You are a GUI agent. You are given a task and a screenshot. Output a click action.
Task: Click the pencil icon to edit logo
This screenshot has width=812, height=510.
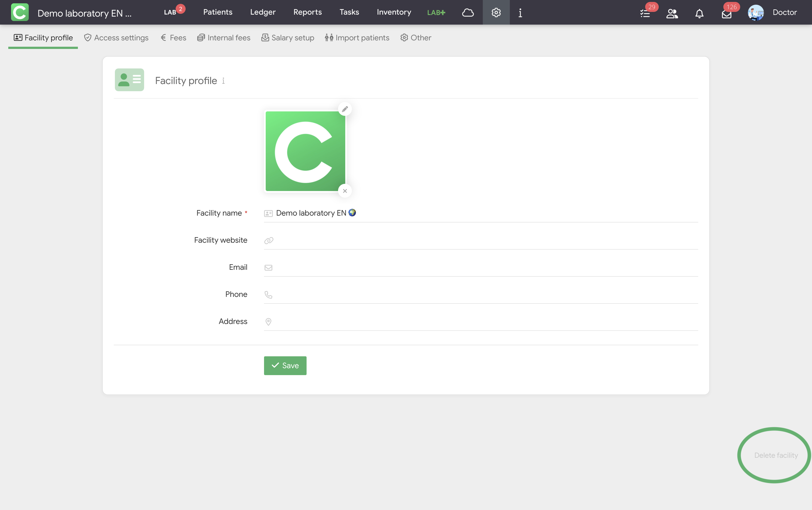[345, 109]
